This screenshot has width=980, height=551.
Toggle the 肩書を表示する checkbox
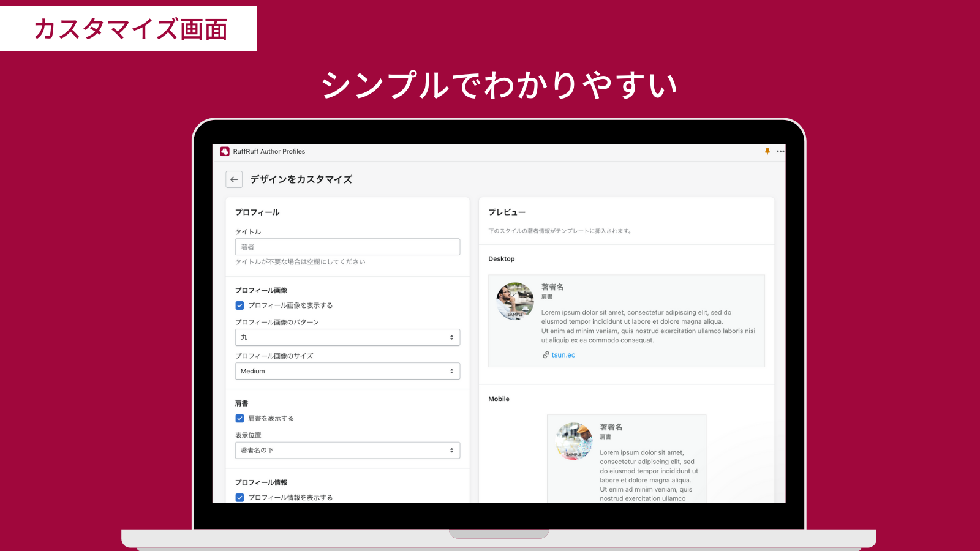pos(240,419)
